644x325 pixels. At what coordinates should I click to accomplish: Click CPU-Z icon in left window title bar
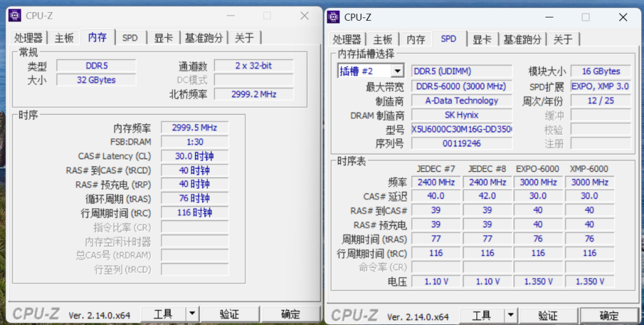click(x=15, y=15)
